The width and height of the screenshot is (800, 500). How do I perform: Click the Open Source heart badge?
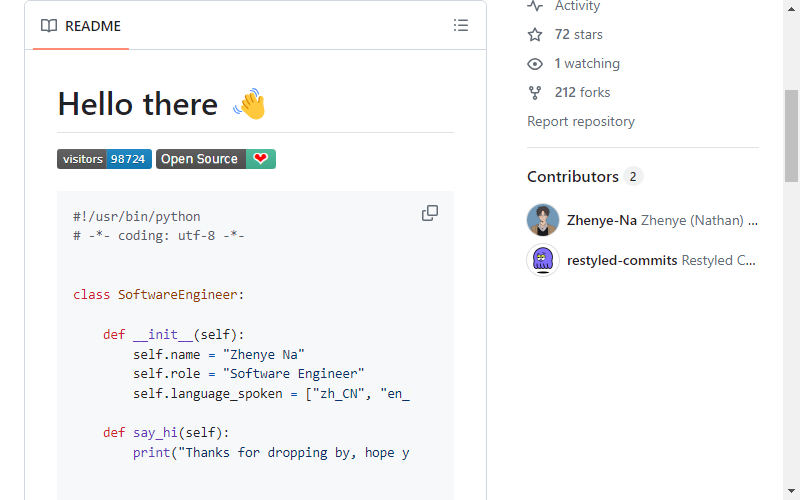[x=216, y=159]
